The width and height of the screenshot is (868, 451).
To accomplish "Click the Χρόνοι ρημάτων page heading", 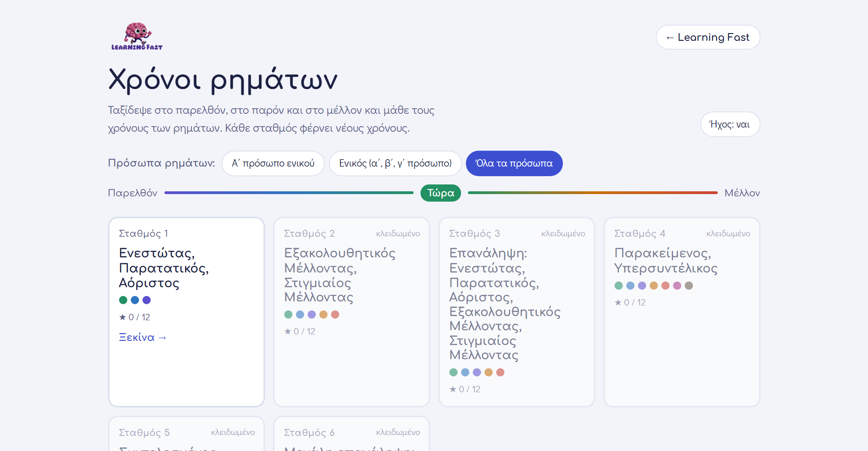I will [x=223, y=80].
